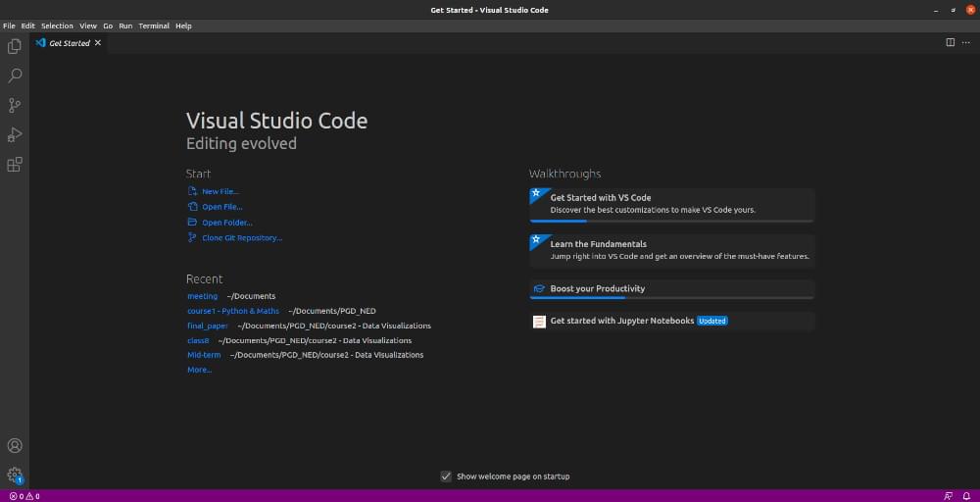Open recent folder meeting
The height and width of the screenshot is (502, 980).
(x=203, y=296)
